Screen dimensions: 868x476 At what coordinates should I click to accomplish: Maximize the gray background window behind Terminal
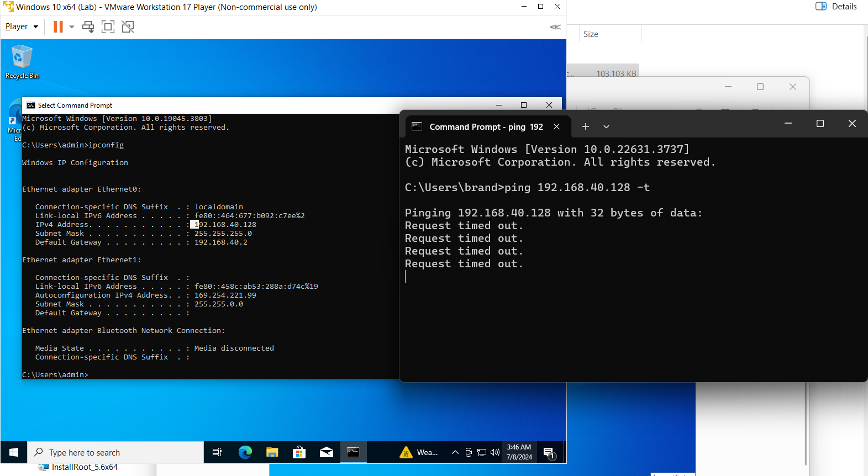tap(760, 87)
